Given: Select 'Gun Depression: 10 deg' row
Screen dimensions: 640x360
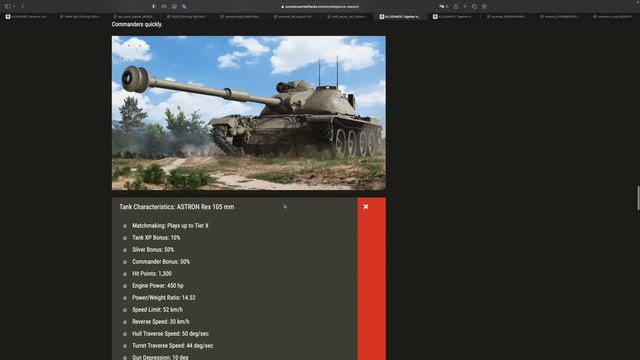Looking at the screenshot, I should 160,357.
